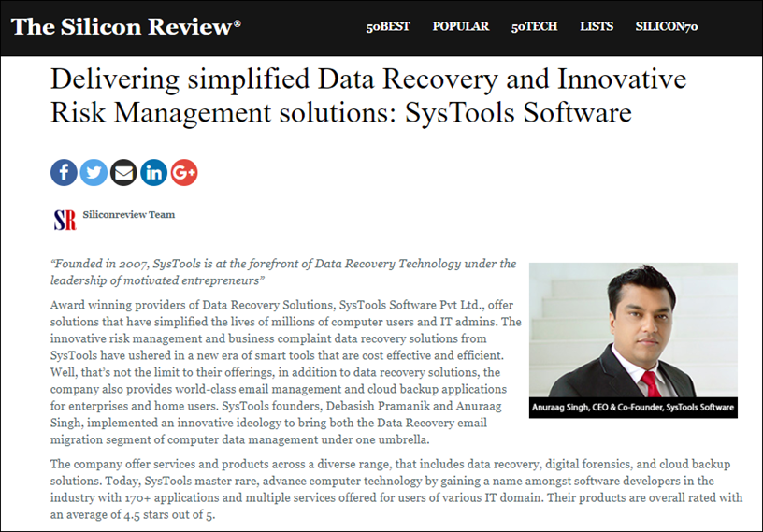763x532 pixels.
Task: Click the email envelope share icon
Action: tap(123, 172)
